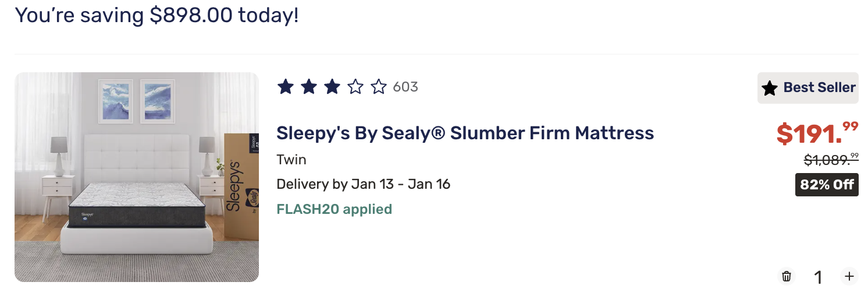Viewport: 868px width, 296px height.
Task: Click the mattress product image
Action: (x=137, y=177)
